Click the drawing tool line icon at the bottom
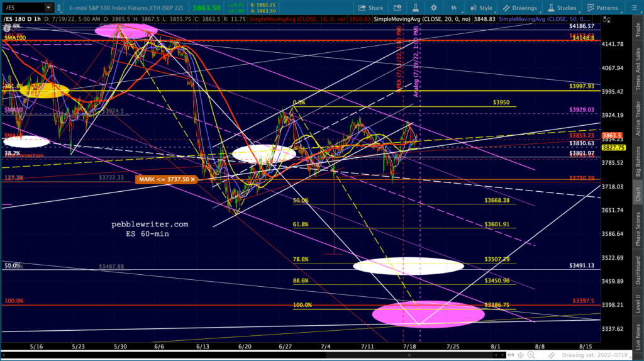Image resolution: width=644 pixels, height=361 pixels. point(552,355)
